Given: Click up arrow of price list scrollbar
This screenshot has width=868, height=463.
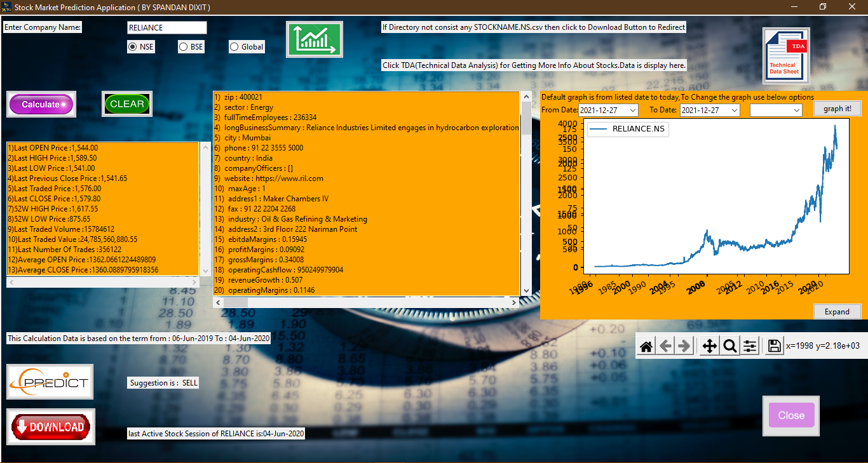Looking at the screenshot, I should (x=205, y=147).
